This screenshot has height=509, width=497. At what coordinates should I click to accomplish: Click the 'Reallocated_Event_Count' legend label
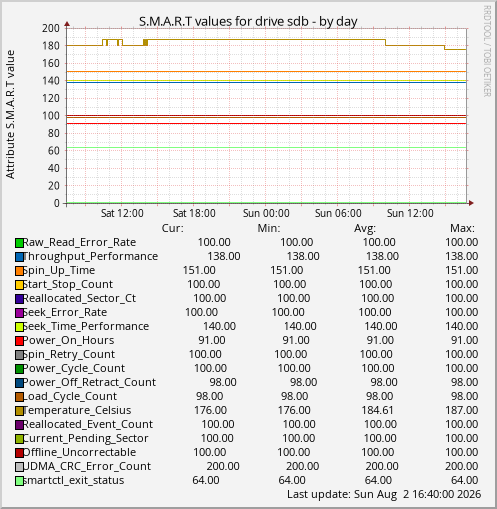pyautogui.click(x=88, y=424)
